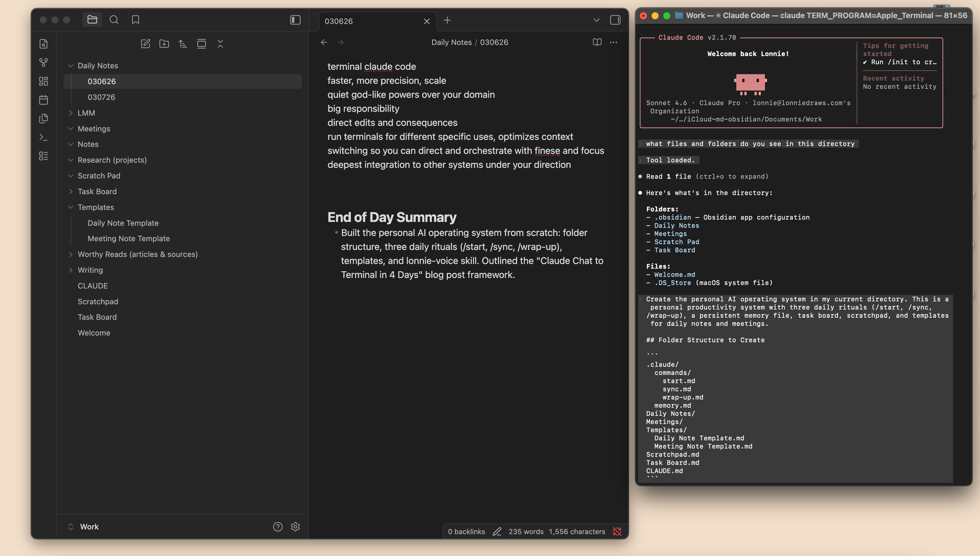Expand the LMM folder

click(x=71, y=113)
